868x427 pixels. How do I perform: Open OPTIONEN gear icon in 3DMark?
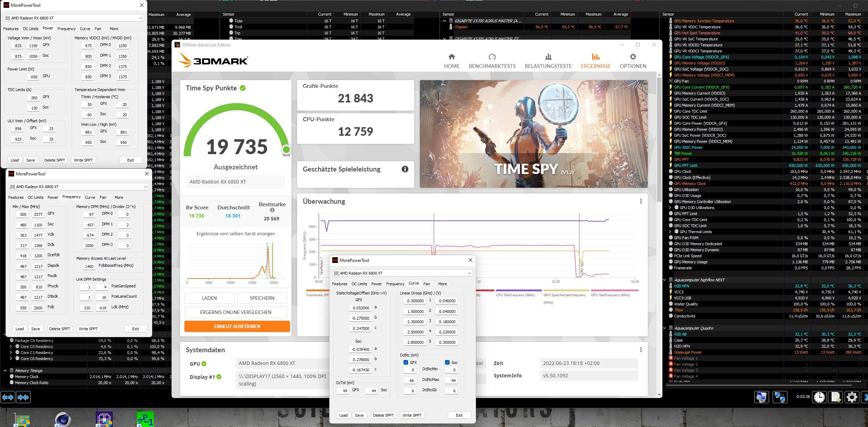point(633,57)
